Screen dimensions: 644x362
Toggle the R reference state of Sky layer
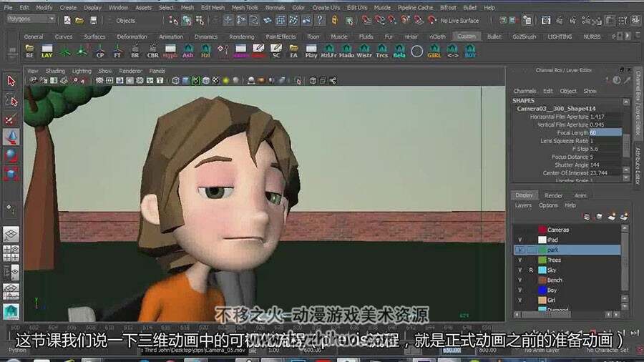pyautogui.click(x=531, y=270)
